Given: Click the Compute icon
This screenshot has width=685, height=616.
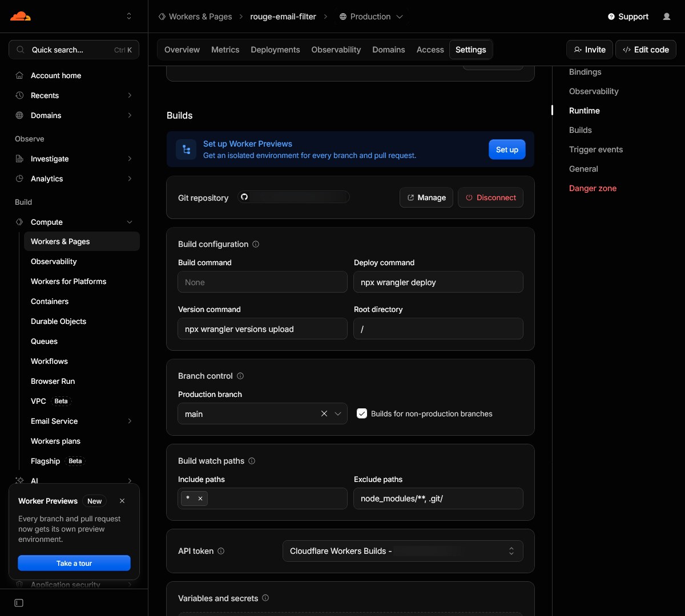Looking at the screenshot, I should 19,222.
